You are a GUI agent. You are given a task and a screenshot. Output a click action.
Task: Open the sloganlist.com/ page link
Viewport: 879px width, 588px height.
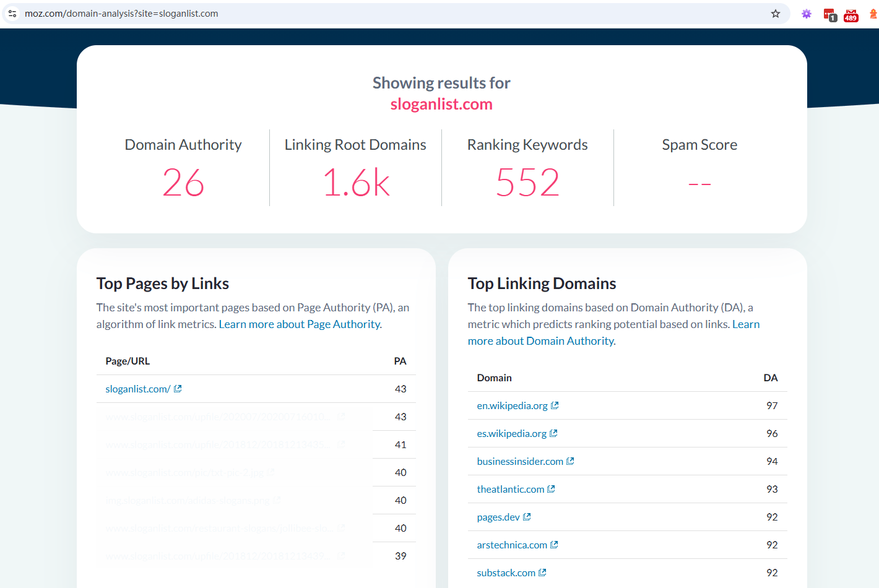pos(138,389)
